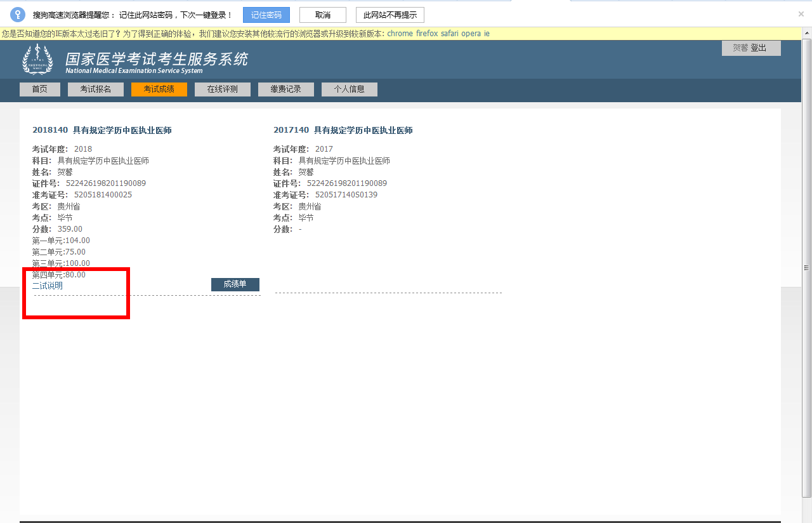Click 取消 in the password prompt
This screenshot has height=523, width=812.
(322, 15)
